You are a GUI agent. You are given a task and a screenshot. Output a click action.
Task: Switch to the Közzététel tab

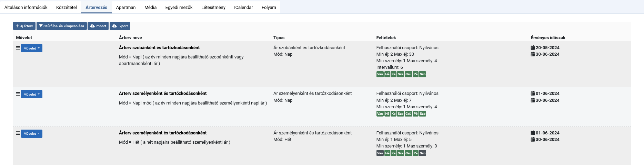[67, 7]
